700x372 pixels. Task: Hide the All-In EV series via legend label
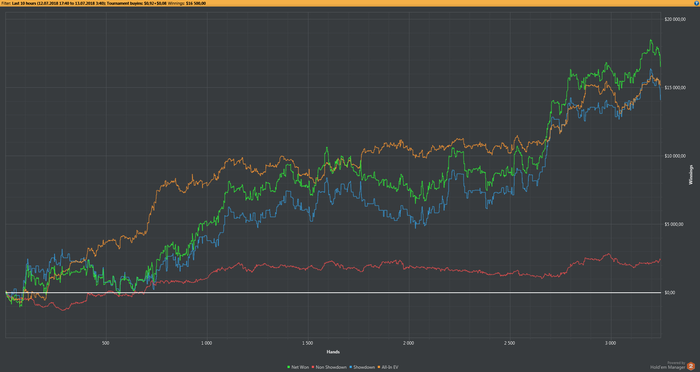click(x=390, y=367)
